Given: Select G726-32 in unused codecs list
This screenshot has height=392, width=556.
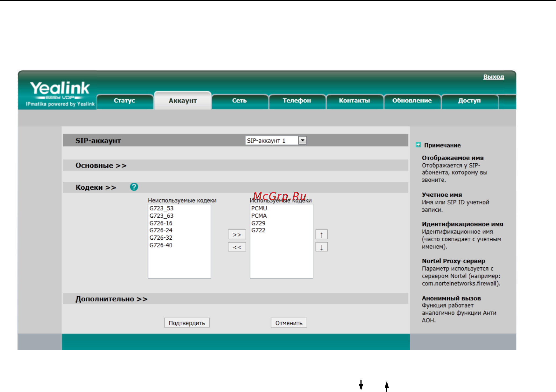Looking at the screenshot, I should 161,238.
